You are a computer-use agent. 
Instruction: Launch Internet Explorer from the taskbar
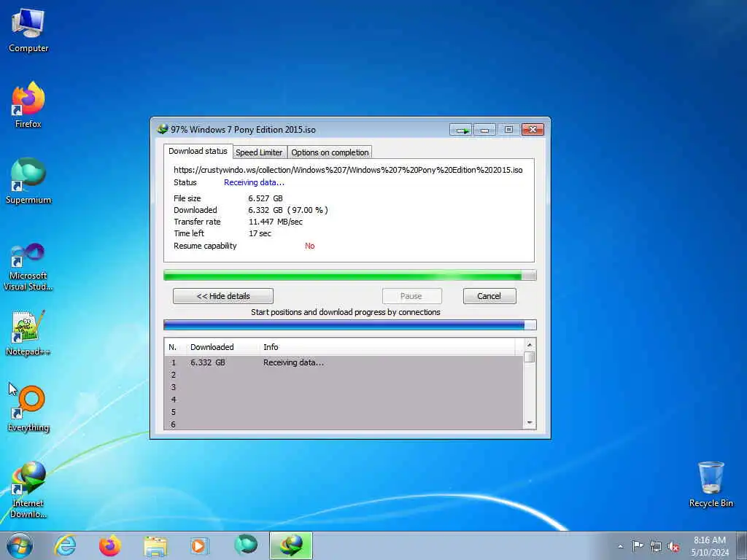pos(65,545)
